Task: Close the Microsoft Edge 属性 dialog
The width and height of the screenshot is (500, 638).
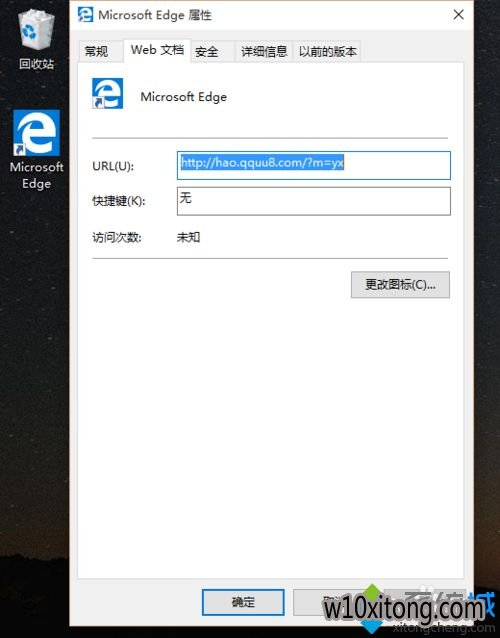Action: (459, 15)
